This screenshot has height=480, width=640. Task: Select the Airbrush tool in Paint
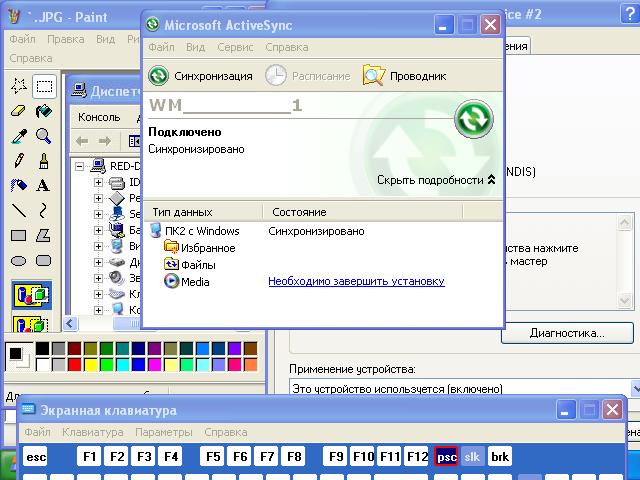19,185
